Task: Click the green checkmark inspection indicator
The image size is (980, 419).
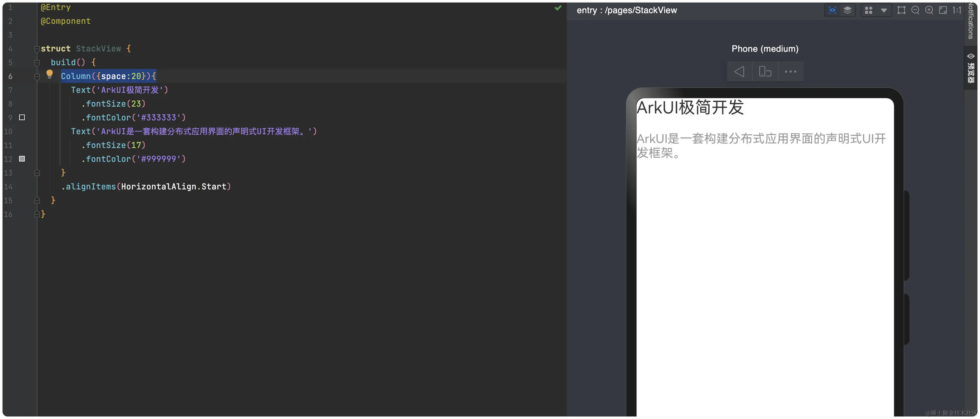Action: point(558,7)
